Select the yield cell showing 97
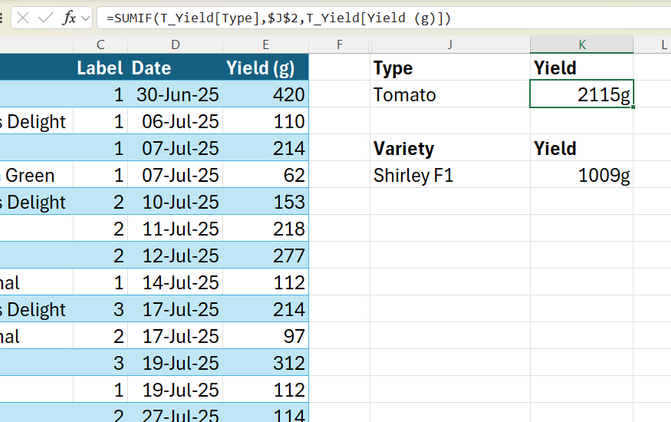 [x=266, y=336]
